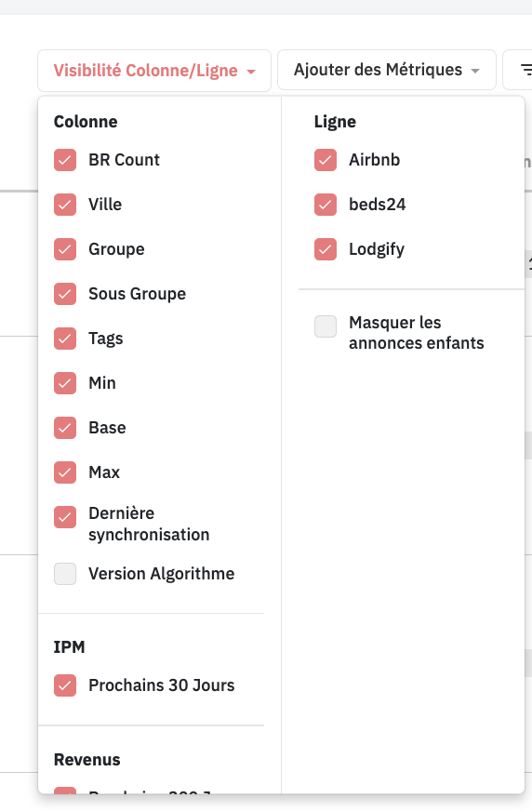Uncheck the beds24 row checkbox
Image resolution: width=532 pixels, height=811 pixels.
(x=326, y=205)
